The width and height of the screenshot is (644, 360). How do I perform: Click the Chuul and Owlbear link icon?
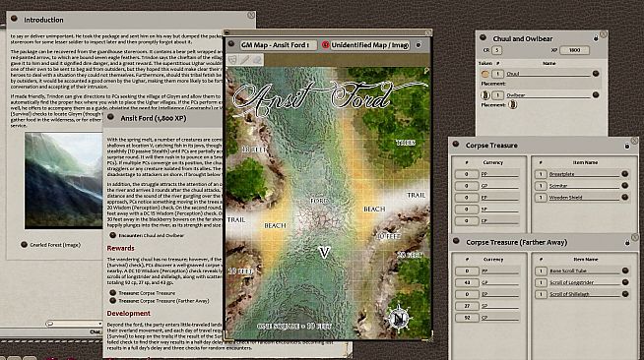point(483,37)
